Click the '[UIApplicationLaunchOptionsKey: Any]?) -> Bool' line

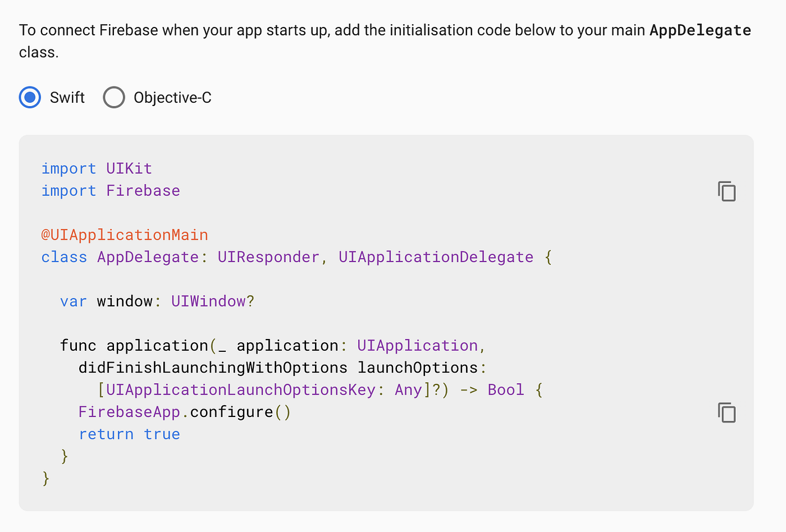pyautogui.click(x=320, y=389)
